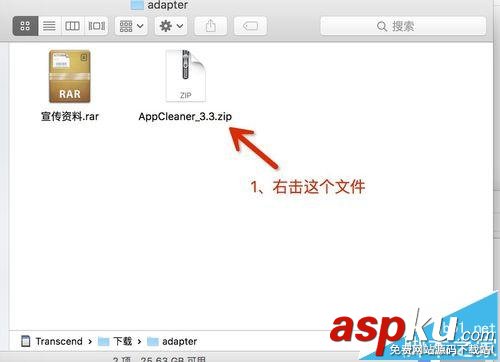Click adapter folder in the path bar

coord(172,341)
